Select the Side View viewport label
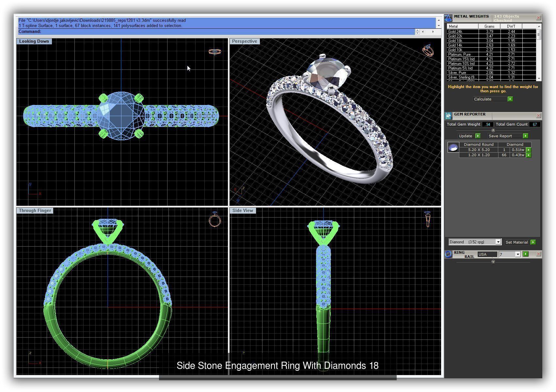 point(243,211)
